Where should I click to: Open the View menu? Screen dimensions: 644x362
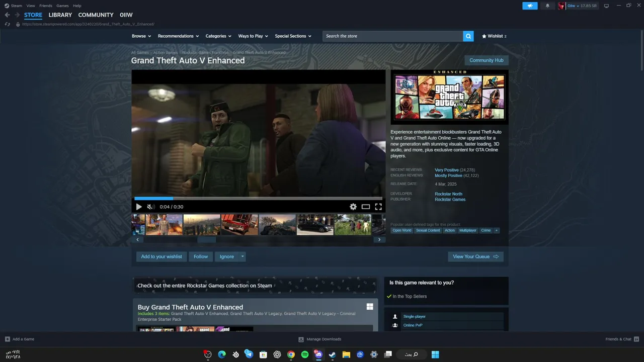[x=31, y=6]
